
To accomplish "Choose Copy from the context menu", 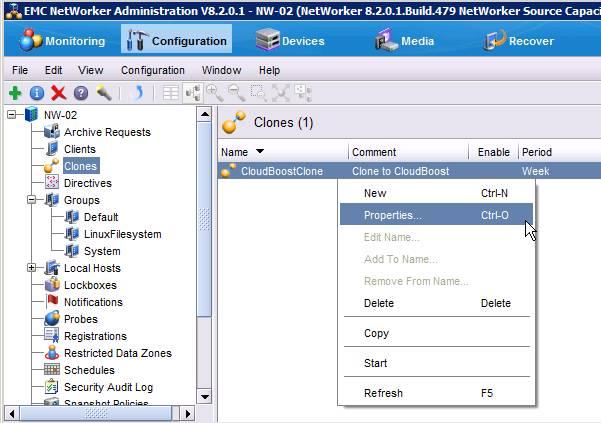I will tap(436, 333).
